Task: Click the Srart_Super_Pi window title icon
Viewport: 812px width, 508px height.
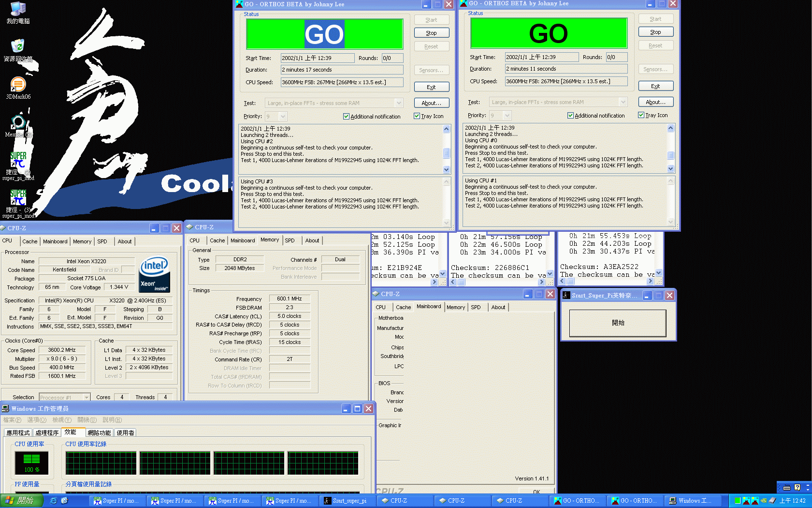Action: [566, 295]
